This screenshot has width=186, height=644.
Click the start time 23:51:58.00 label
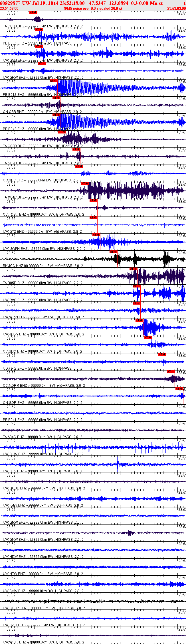pyautogui.click(x=9, y=9)
